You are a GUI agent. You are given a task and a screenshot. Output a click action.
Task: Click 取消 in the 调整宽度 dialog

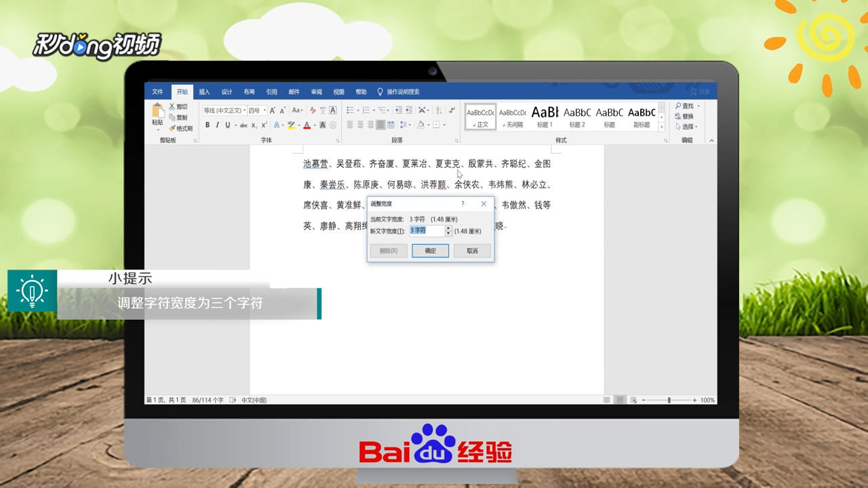pyautogui.click(x=472, y=251)
